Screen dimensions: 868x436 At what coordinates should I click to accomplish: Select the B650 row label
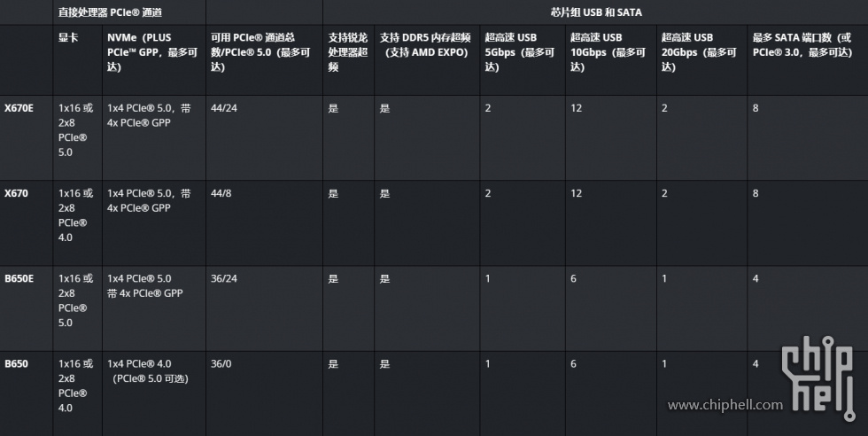(x=16, y=364)
